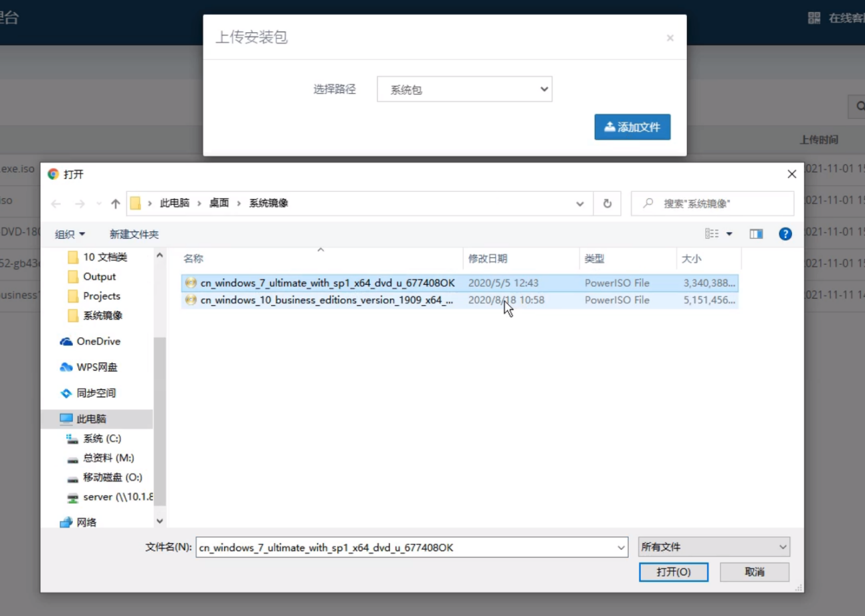865x616 pixels.
Task: Go up one folder level with the up arrow
Action: 115,203
